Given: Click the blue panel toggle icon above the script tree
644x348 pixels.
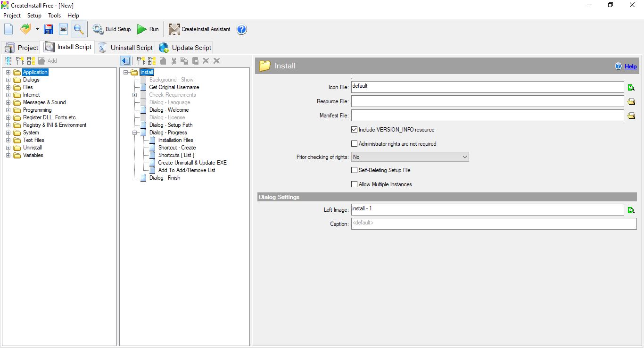Looking at the screenshot, I should [x=125, y=61].
